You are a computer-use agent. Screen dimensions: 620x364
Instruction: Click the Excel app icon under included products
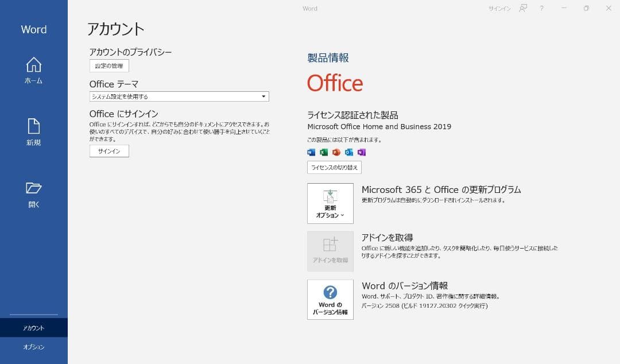324,152
